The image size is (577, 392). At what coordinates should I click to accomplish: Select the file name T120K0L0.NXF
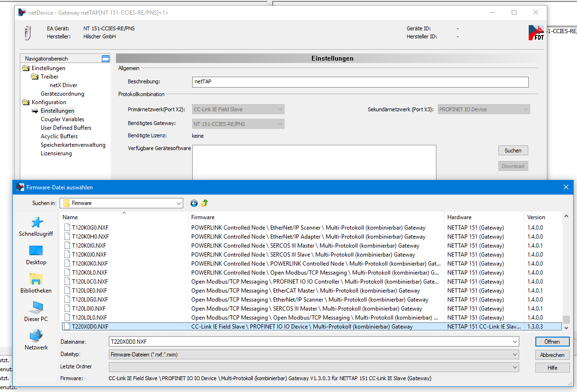click(x=90, y=273)
